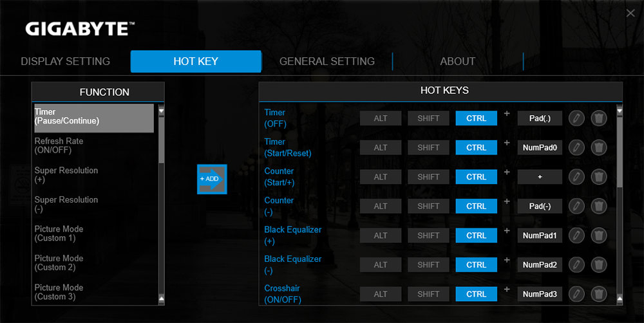The width and height of the screenshot is (644, 323).
Task: Click the pencil edit icon for Timer (OFF)
Action: (x=576, y=118)
